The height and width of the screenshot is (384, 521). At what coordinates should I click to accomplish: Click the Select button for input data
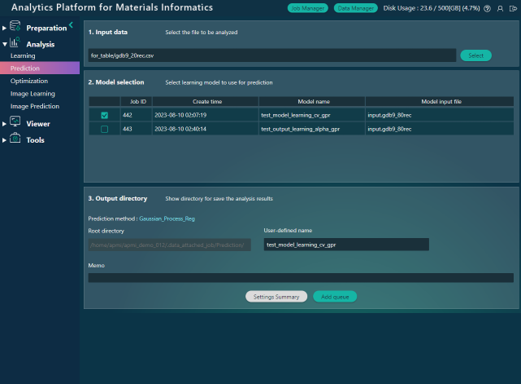pyautogui.click(x=476, y=56)
